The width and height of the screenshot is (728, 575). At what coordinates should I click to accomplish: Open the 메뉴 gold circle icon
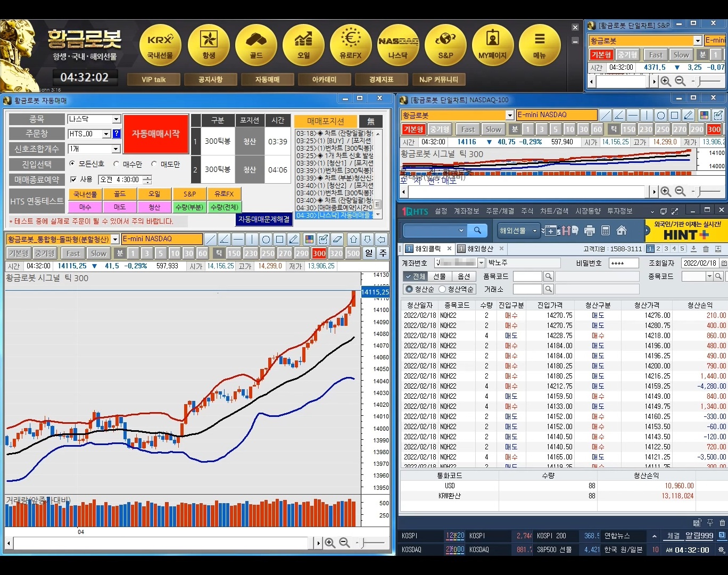[x=540, y=45]
